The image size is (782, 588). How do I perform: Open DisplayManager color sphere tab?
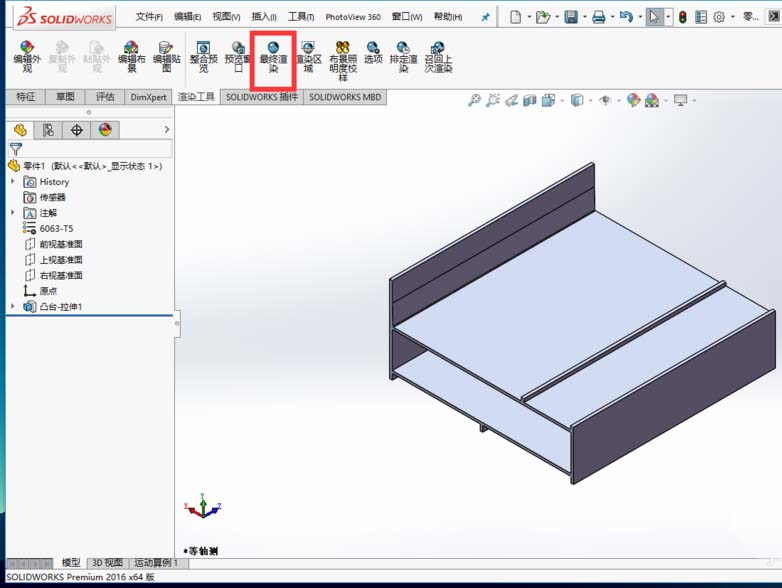pos(105,130)
